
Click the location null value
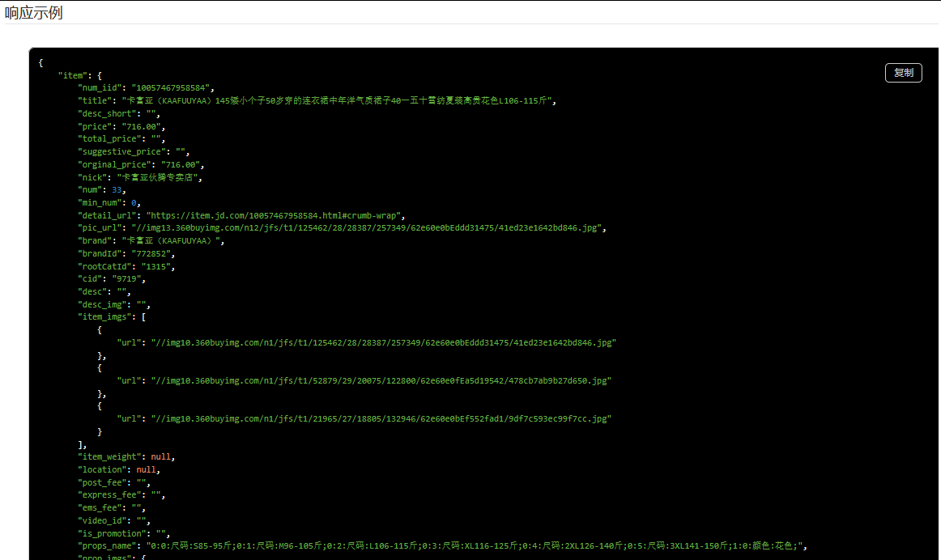147,469
